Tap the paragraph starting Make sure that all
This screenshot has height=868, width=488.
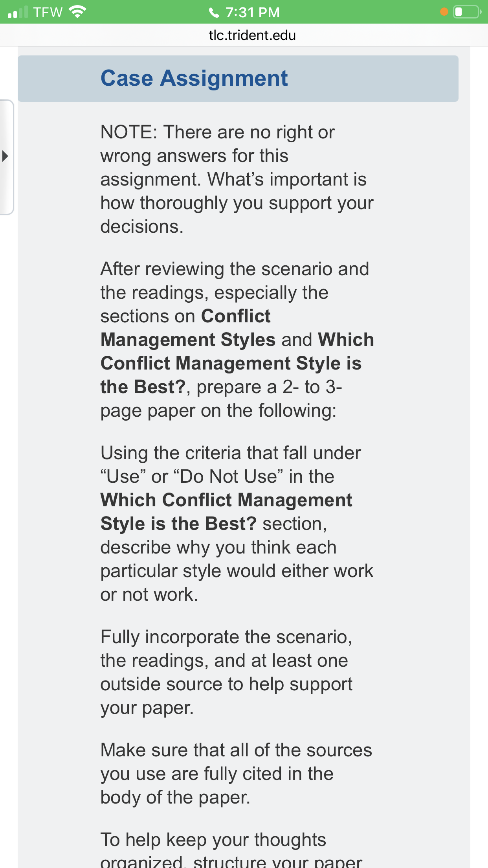click(x=236, y=774)
